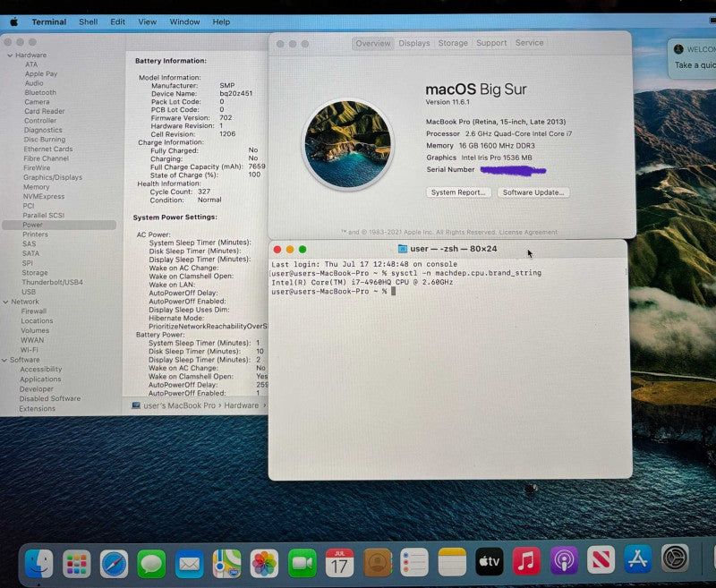This screenshot has width=716, height=588.
Task: Open Launchpad from the Dock
Action: coord(77,563)
